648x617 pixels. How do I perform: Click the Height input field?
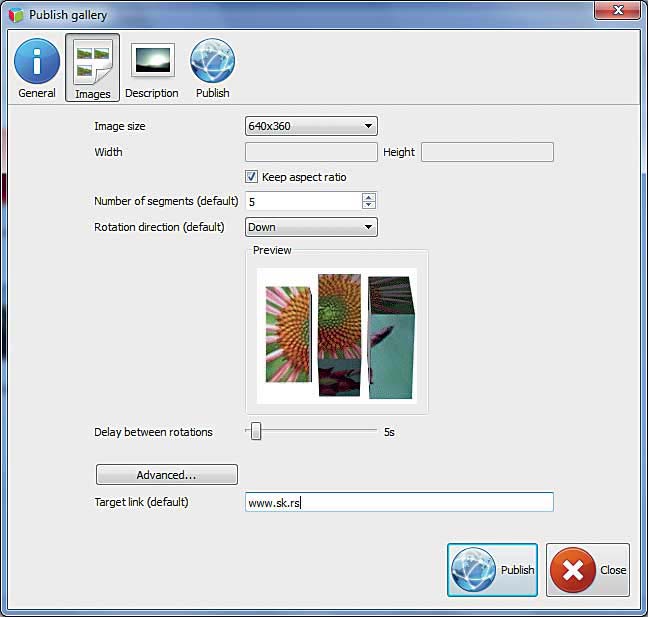pos(487,152)
